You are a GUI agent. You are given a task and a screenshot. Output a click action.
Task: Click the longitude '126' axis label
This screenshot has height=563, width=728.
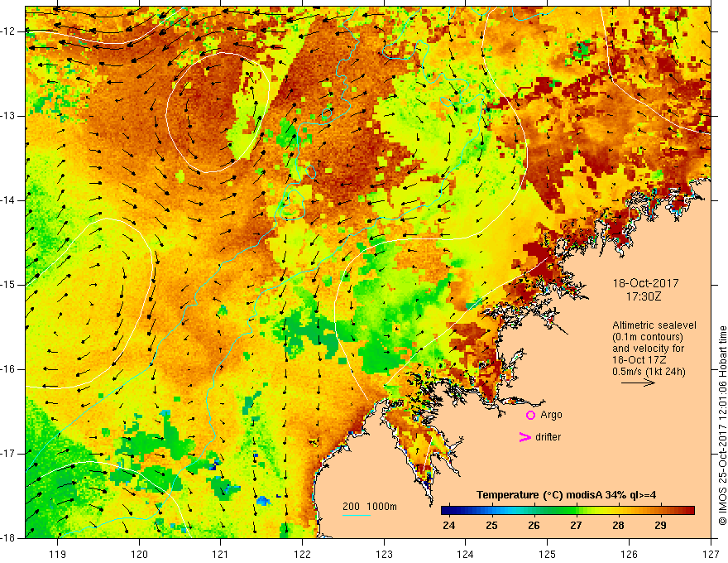(629, 554)
